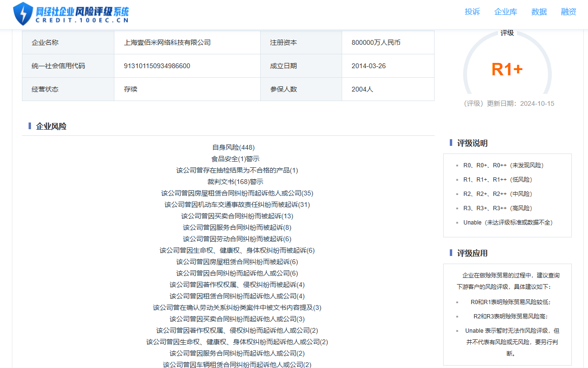This screenshot has height=368, width=588.
Task: Open 裁判文书(168)警示 risk category
Action: [x=235, y=182]
